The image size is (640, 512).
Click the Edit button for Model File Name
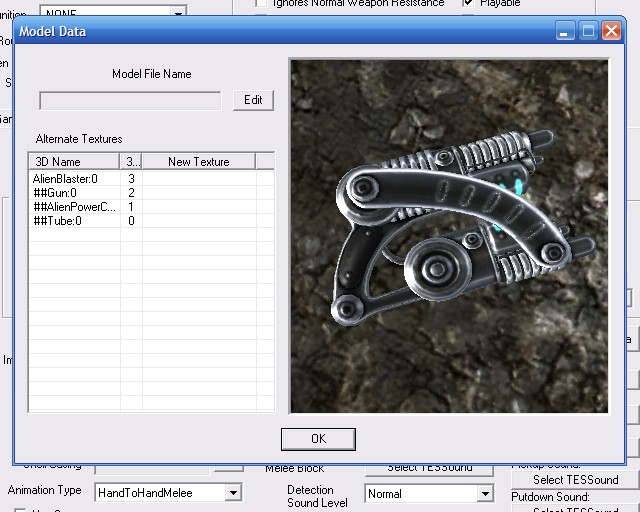point(253,100)
